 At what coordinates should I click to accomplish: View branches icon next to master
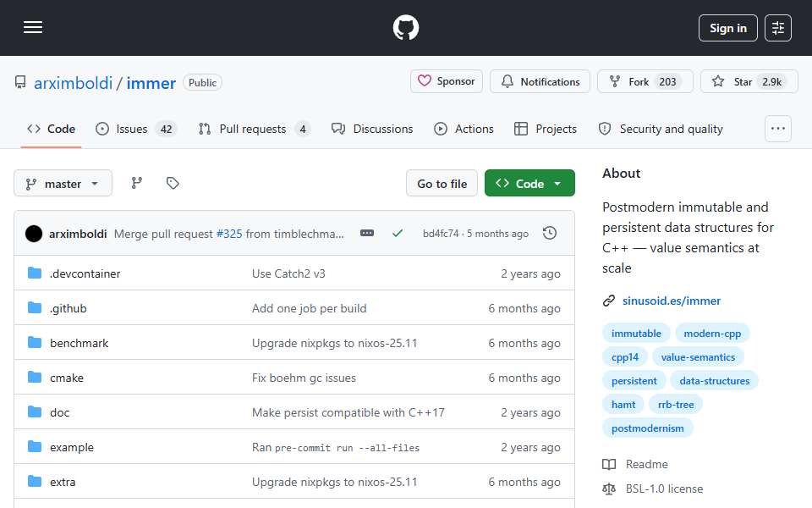coord(137,183)
